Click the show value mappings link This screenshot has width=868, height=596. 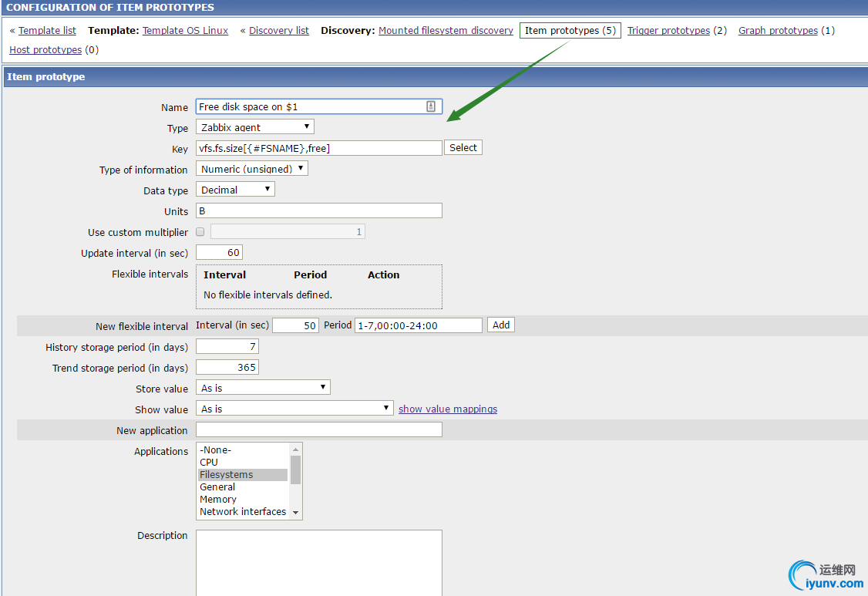pyautogui.click(x=448, y=409)
